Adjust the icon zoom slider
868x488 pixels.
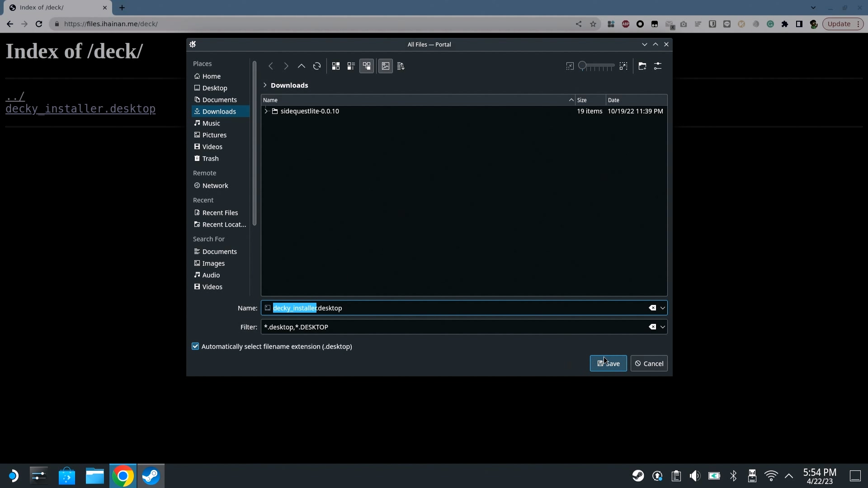click(x=596, y=66)
